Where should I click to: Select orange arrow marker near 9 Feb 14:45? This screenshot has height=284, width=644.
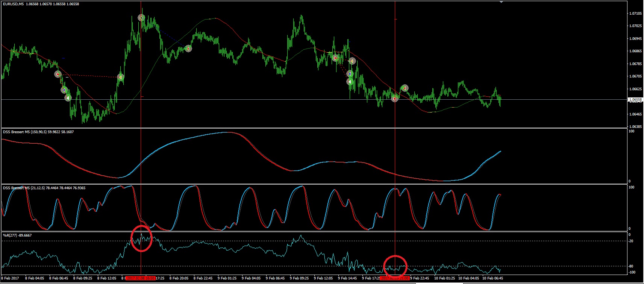click(x=352, y=61)
